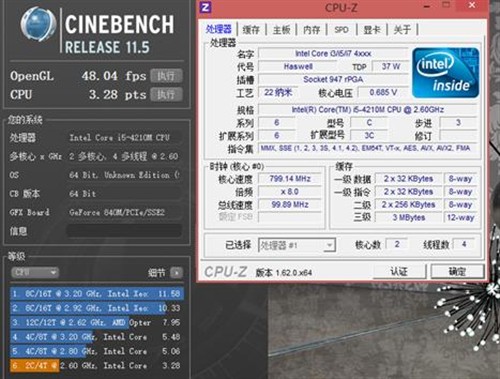Open the 显卡 tab in CPU-Z

coord(372,30)
